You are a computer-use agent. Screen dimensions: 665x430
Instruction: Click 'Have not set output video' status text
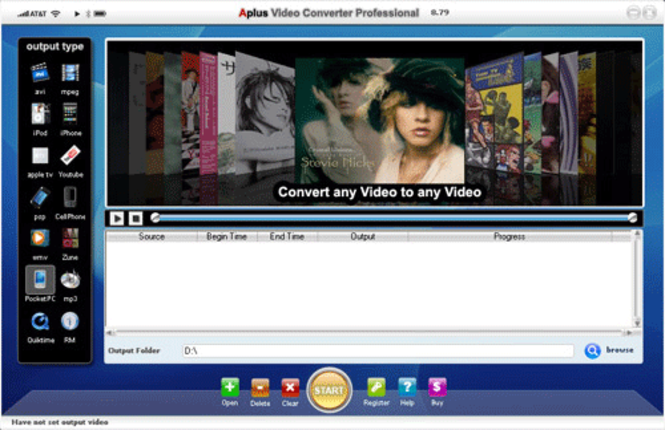[x=60, y=422]
